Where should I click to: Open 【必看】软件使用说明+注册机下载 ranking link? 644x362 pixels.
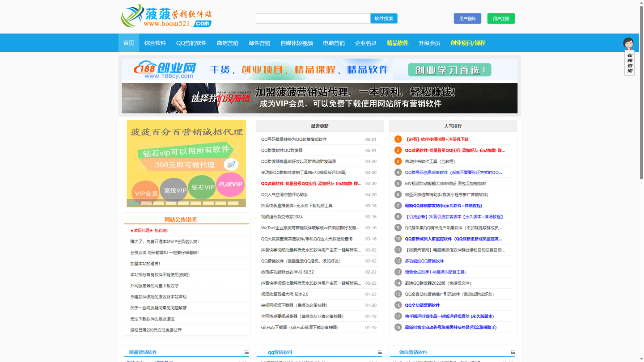point(436,139)
